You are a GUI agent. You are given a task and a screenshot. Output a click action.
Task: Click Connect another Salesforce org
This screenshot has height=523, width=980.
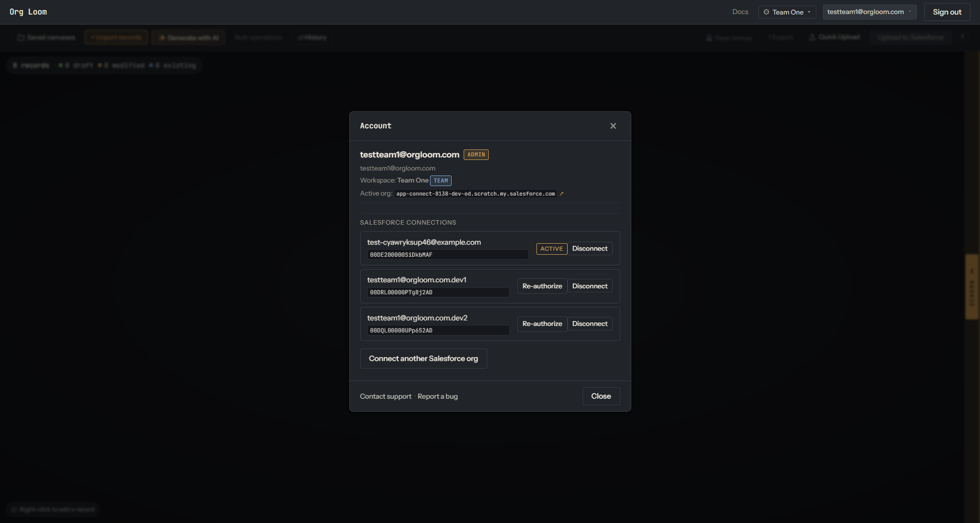pos(424,359)
